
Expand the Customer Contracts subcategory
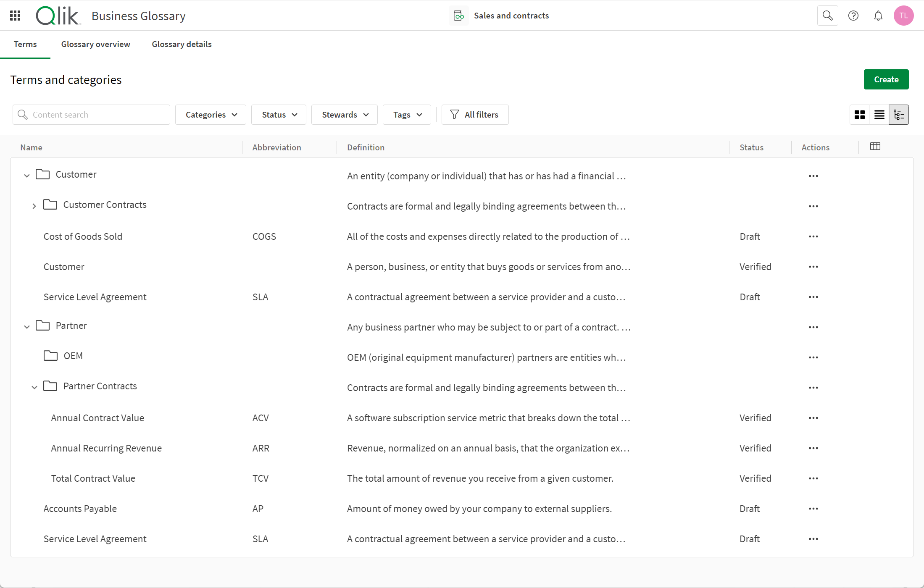pyautogui.click(x=35, y=205)
